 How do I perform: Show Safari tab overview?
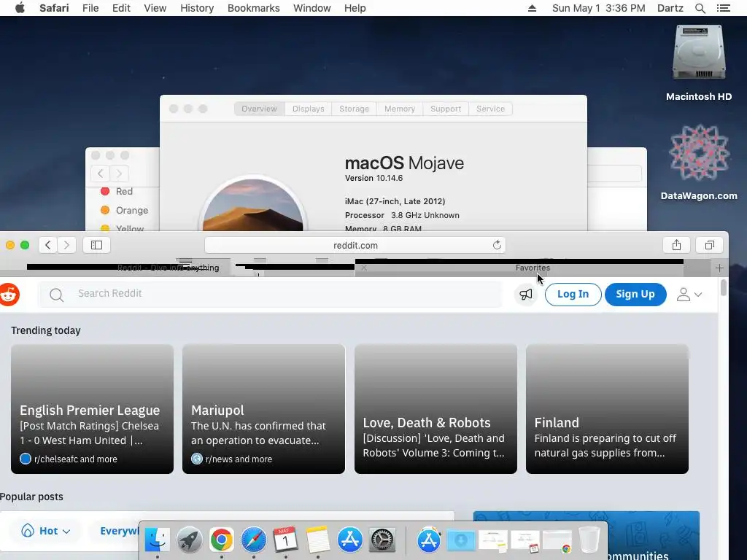[709, 245]
